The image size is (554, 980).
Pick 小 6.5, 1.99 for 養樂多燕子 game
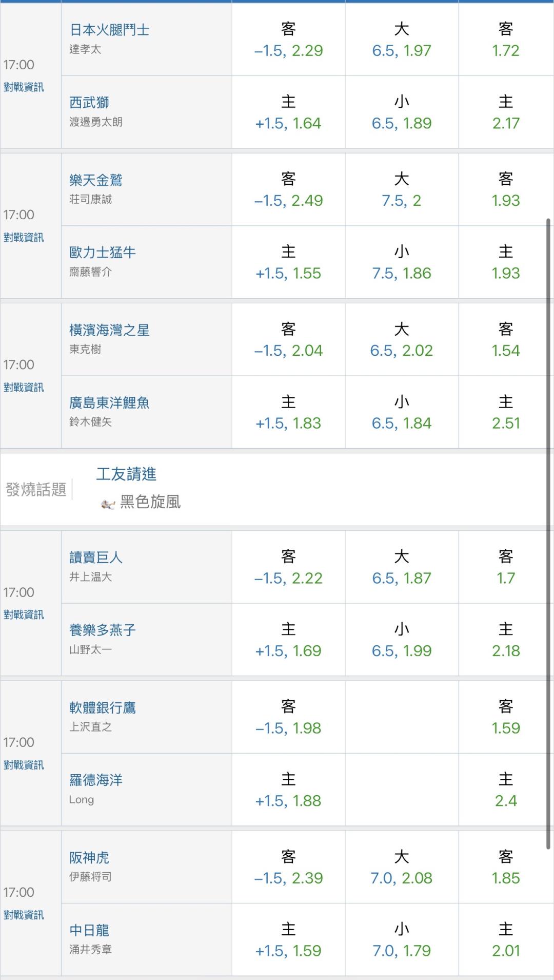click(402, 640)
